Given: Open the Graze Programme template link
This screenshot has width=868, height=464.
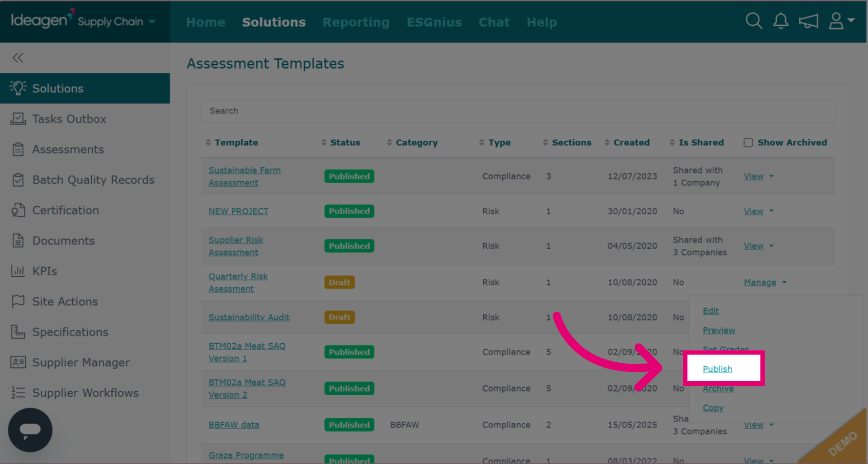Looking at the screenshot, I should click(246, 455).
